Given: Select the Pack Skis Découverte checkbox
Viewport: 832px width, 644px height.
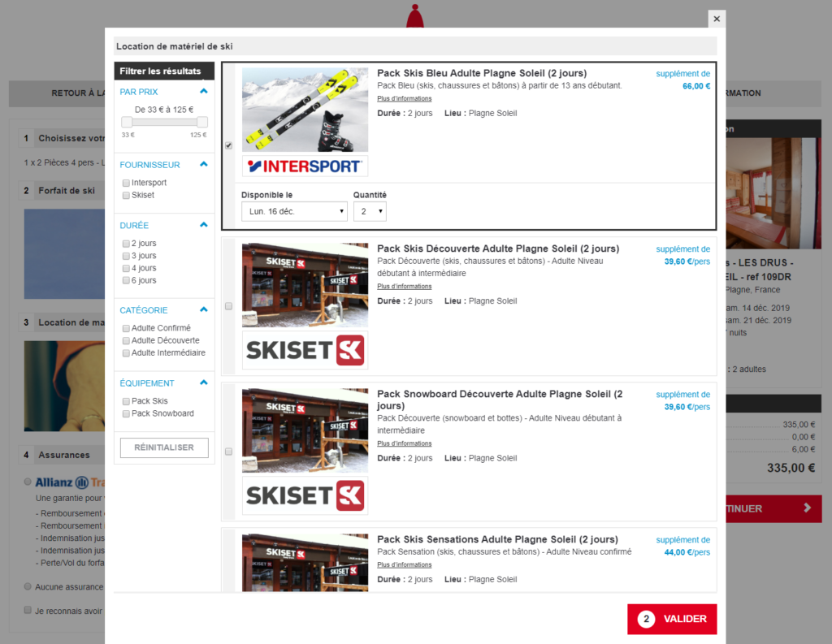Looking at the screenshot, I should point(228,306).
